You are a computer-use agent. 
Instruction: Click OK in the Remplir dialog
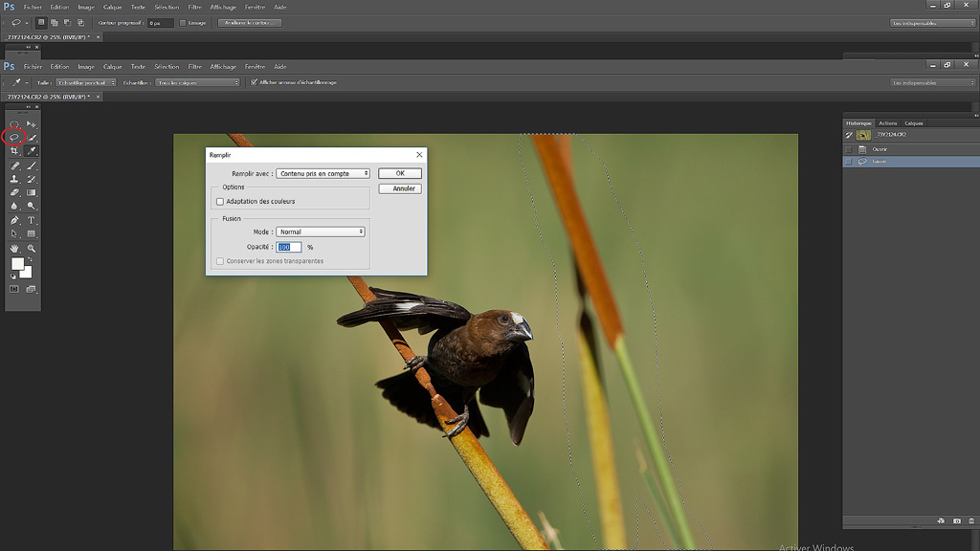[x=400, y=173]
